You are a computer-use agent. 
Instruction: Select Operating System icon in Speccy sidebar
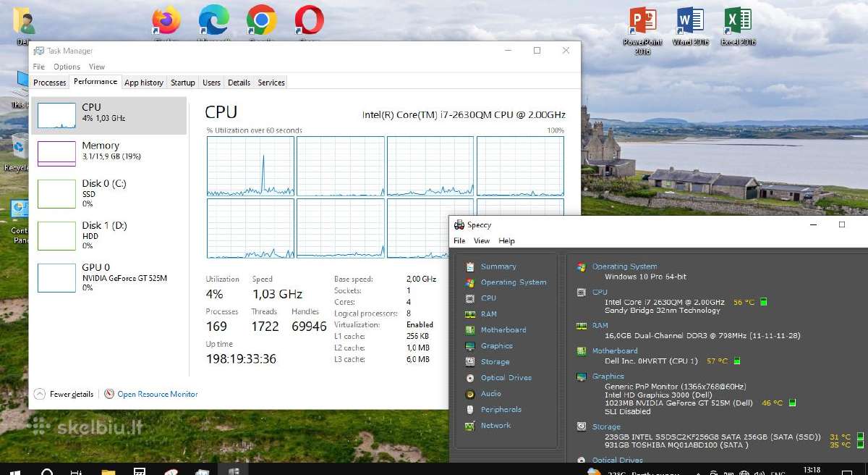click(470, 282)
